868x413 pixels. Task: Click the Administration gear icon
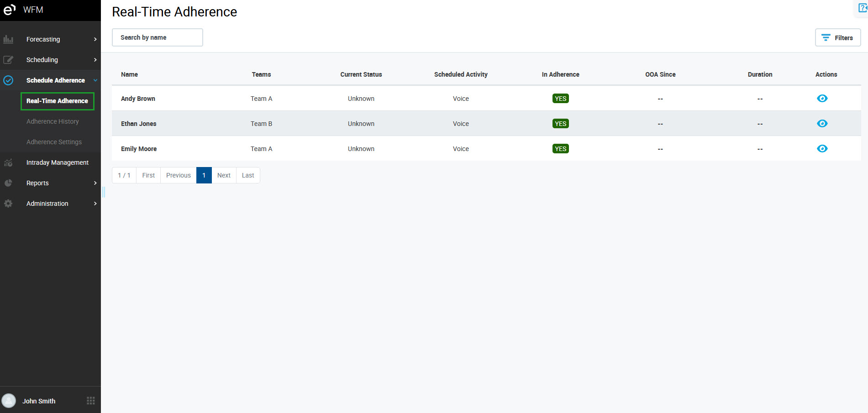tap(8, 204)
